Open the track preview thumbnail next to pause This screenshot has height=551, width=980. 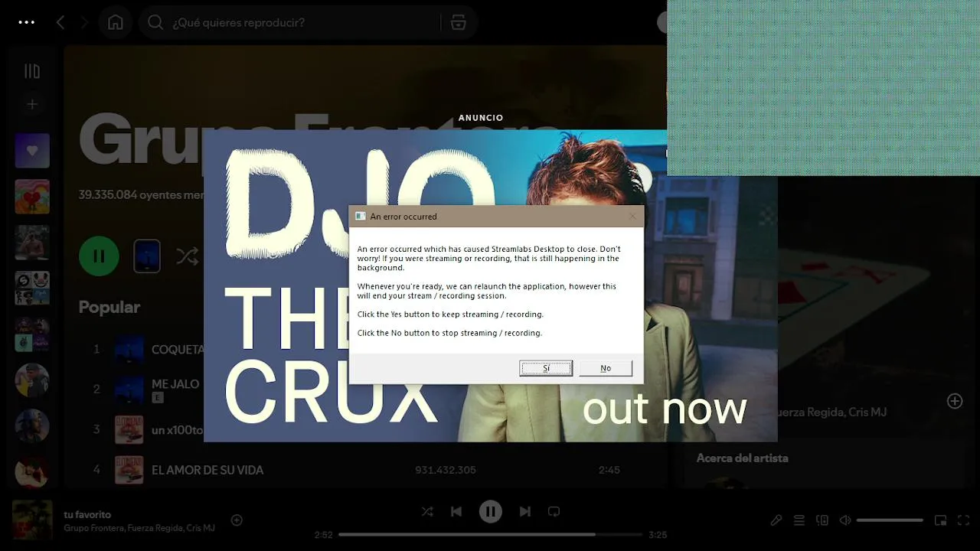[x=147, y=256]
